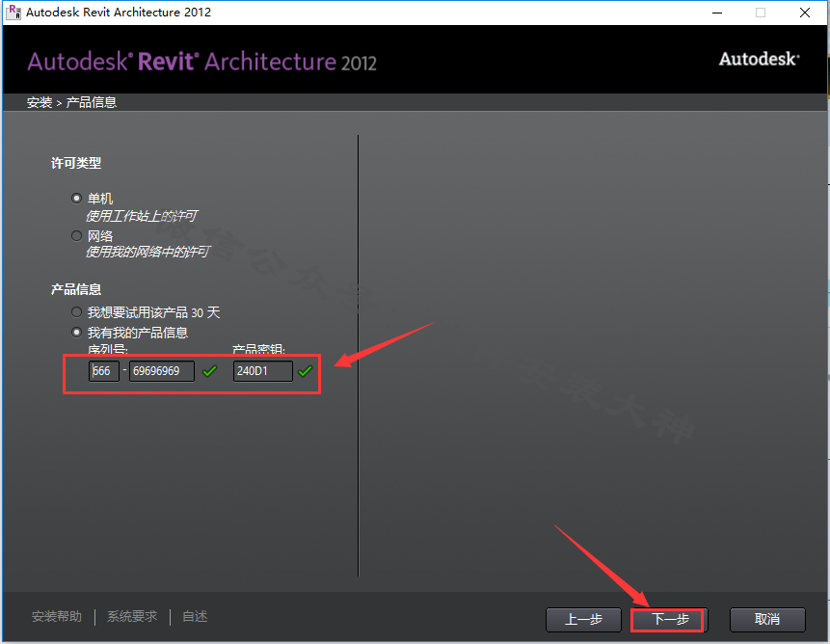
Task: Choose 我想要试用该产品 30 天 trial option
Action: [77, 312]
